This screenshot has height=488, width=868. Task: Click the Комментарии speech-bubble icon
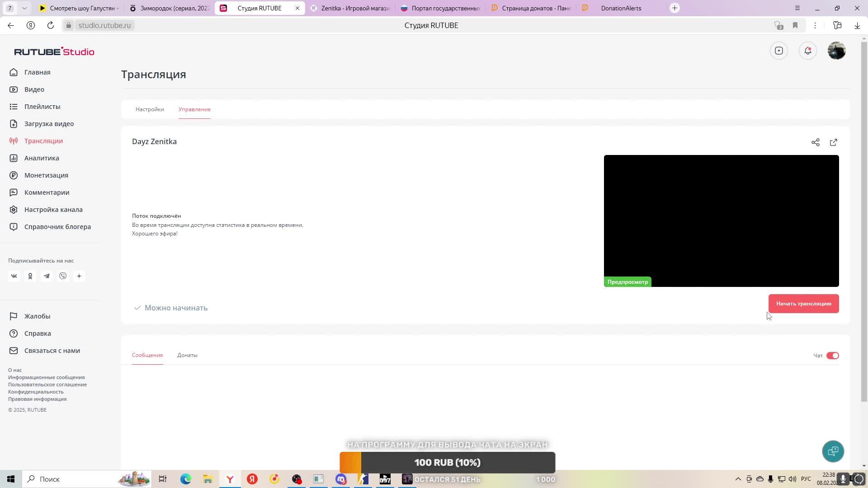pyautogui.click(x=14, y=192)
